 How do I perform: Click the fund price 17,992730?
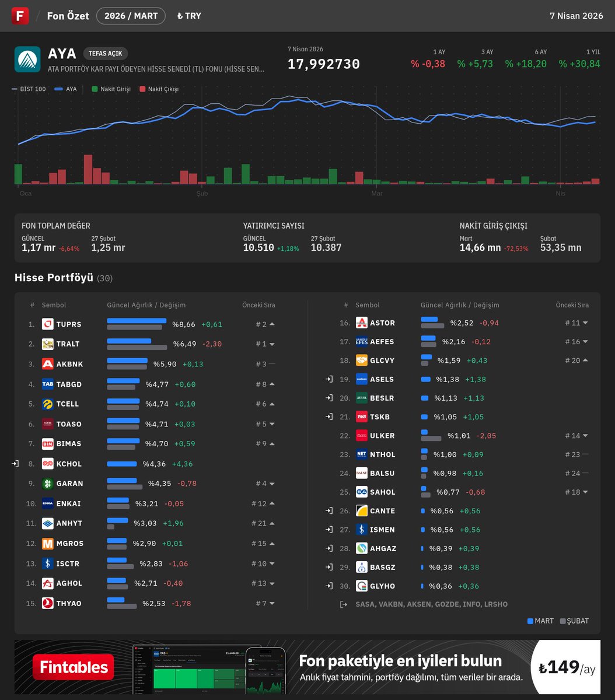point(324,64)
